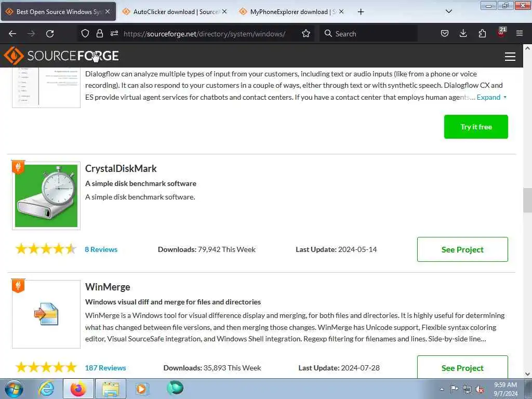This screenshot has height=399, width=532.
Task: Click the "Last Update: 2024-07-28" text
Action: [x=339, y=368]
